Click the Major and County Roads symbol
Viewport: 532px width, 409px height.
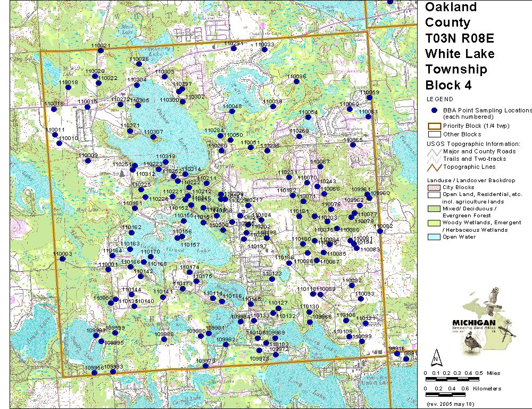coord(434,151)
